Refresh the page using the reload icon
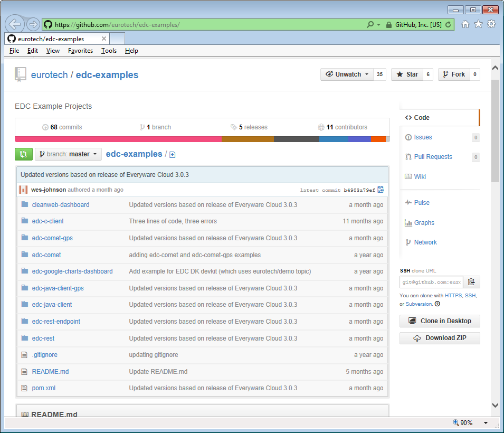 pos(448,25)
